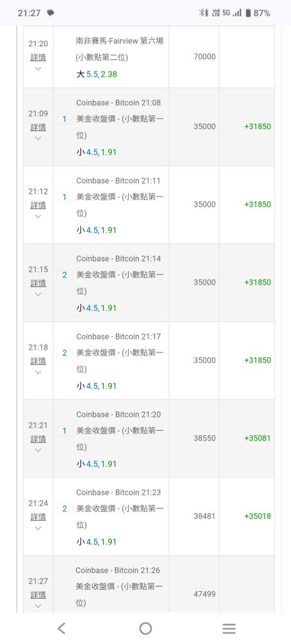Click the number badge on Bitcoin 21:08 row

point(64,119)
